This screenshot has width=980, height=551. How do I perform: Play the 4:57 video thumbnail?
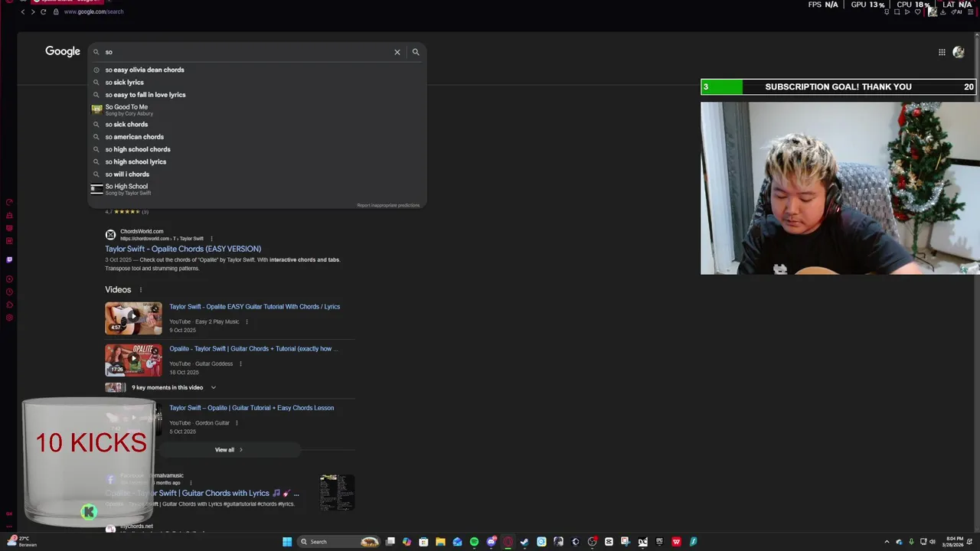133,318
